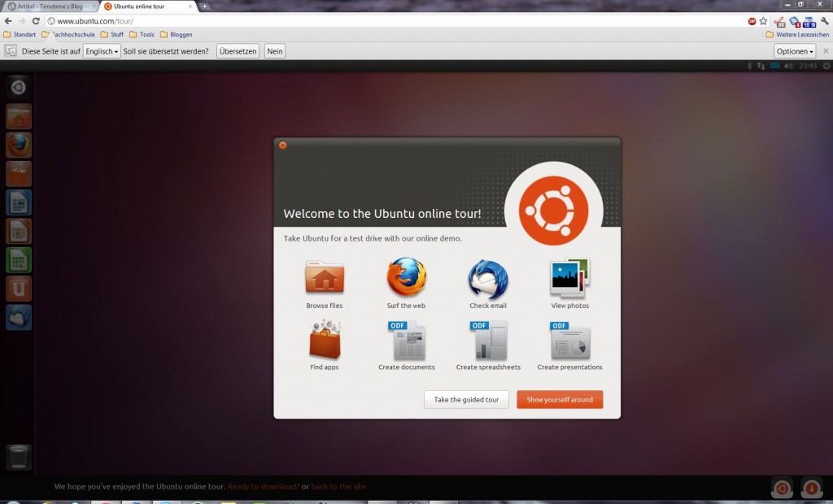
Task: Open Chrome wrench settings menu
Action: click(x=825, y=20)
